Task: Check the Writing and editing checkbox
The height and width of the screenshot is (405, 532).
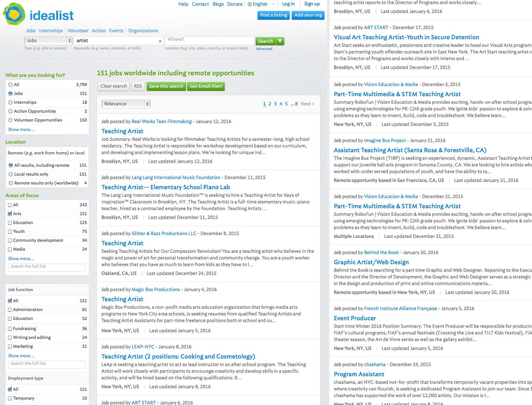Action: [x=10, y=337]
